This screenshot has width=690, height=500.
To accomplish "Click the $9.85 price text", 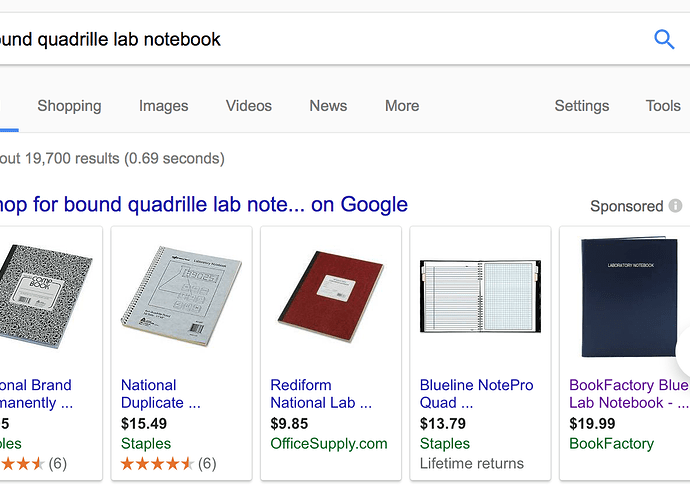I will click(x=289, y=423).
